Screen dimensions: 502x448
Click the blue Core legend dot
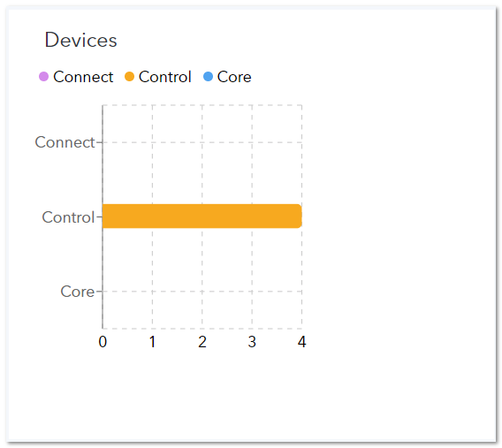click(208, 77)
